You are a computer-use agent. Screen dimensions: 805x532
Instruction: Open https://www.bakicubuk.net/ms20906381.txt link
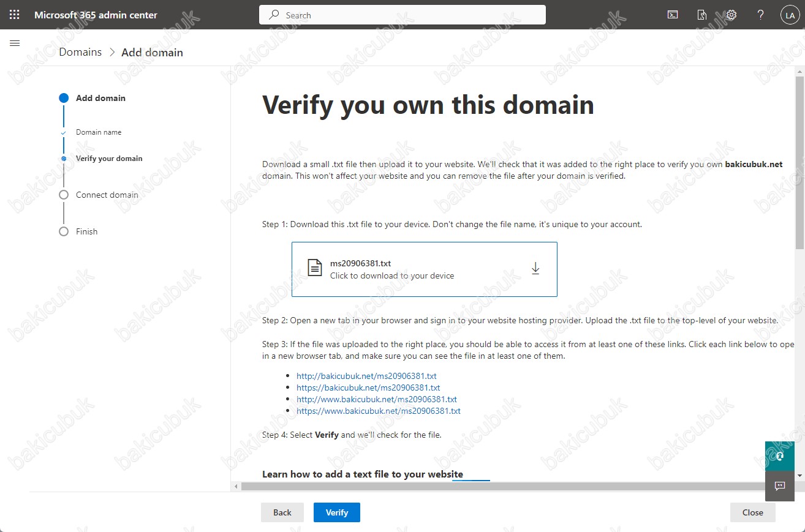(379, 411)
